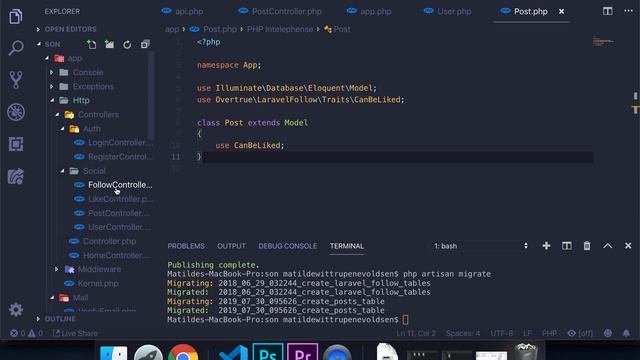
Task: Click errors and warnings count
Action: (27, 333)
